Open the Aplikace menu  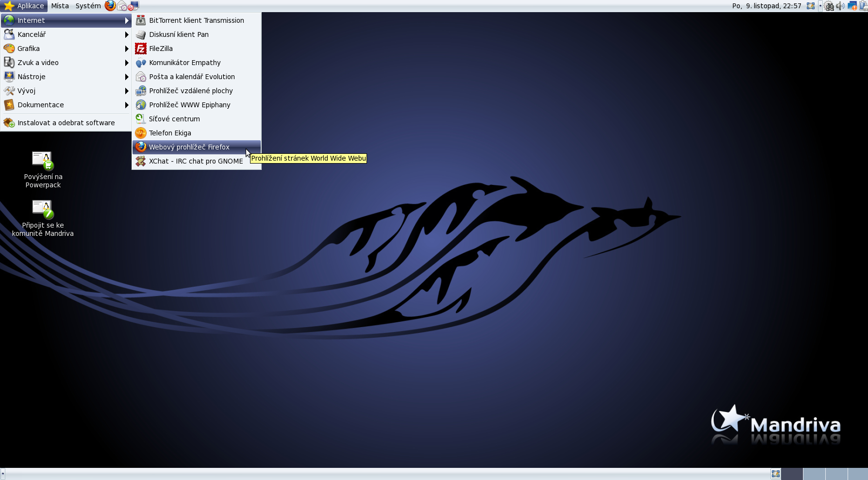(x=24, y=6)
